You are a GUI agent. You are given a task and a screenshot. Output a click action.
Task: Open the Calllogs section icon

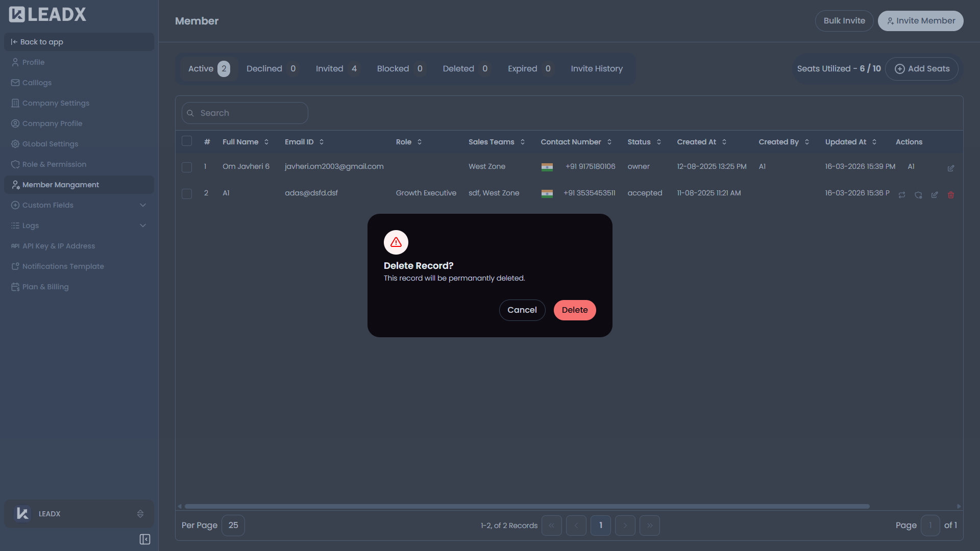(x=15, y=83)
